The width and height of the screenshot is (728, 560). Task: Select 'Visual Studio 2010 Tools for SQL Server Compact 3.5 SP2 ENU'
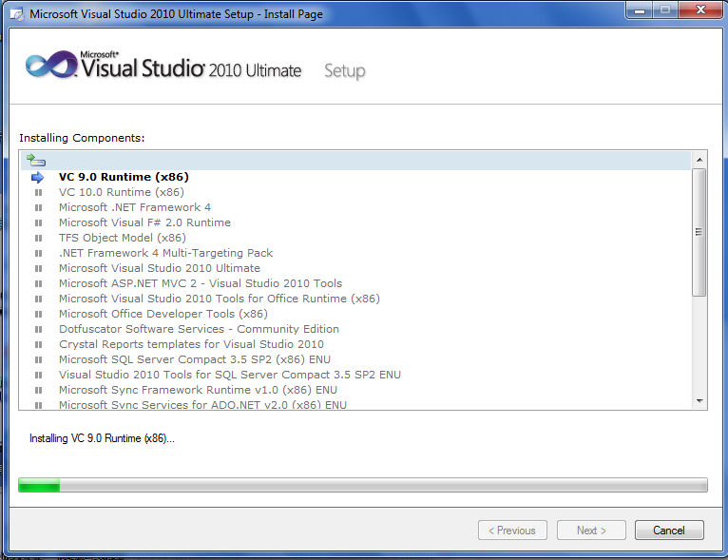point(230,375)
